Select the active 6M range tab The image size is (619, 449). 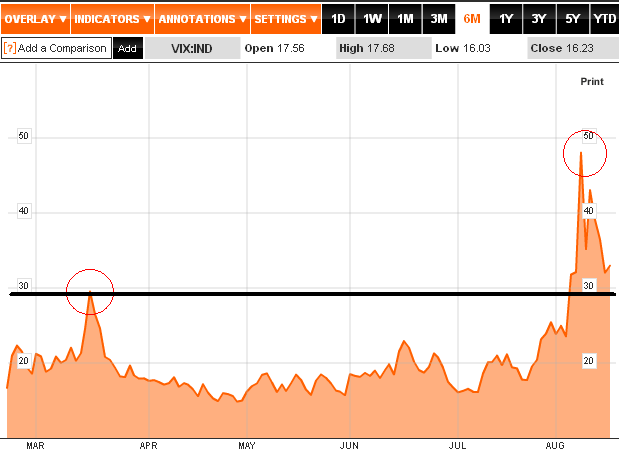point(472,19)
